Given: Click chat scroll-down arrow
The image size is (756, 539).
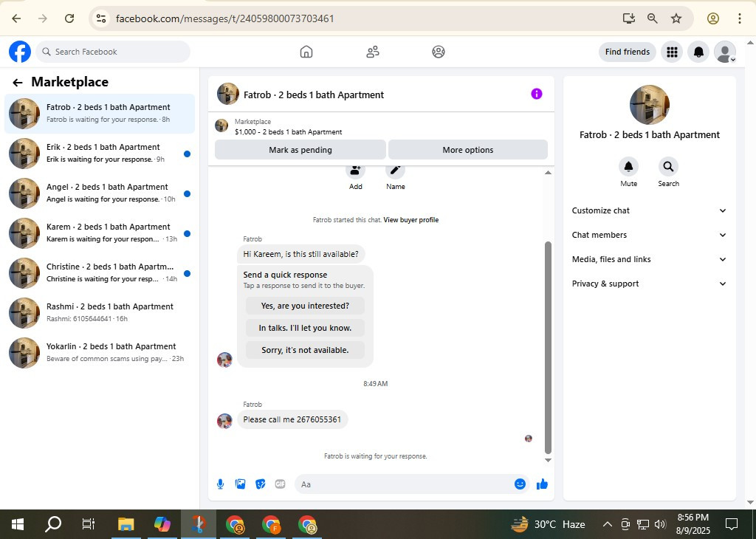Looking at the screenshot, I should tap(548, 461).
